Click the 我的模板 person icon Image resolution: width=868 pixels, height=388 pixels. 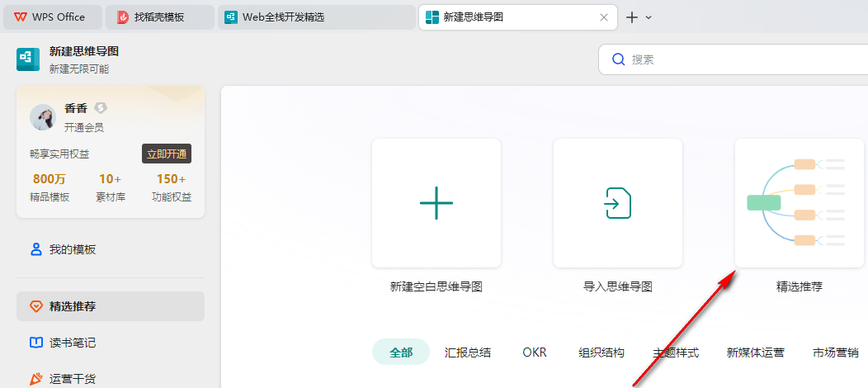click(x=36, y=249)
